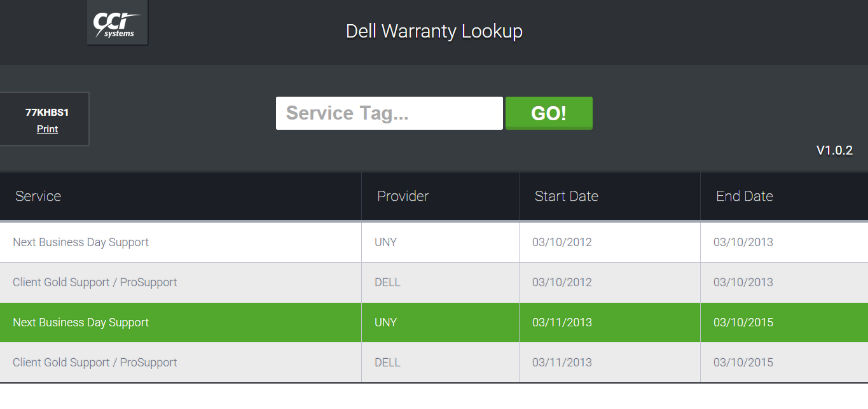Click the end date 03/10/2015 in green row
The height and width of the screenshot is (409, 868).
click(743, 322)
